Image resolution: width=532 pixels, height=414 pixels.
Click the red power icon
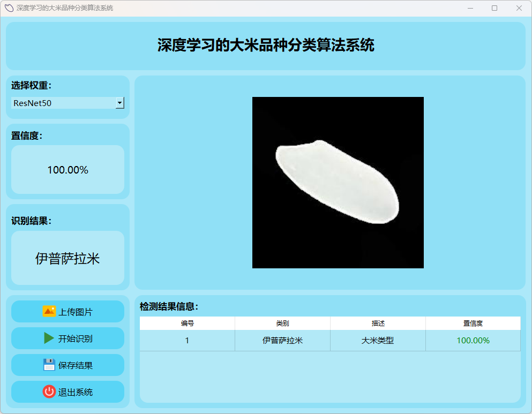coord(49,392)
